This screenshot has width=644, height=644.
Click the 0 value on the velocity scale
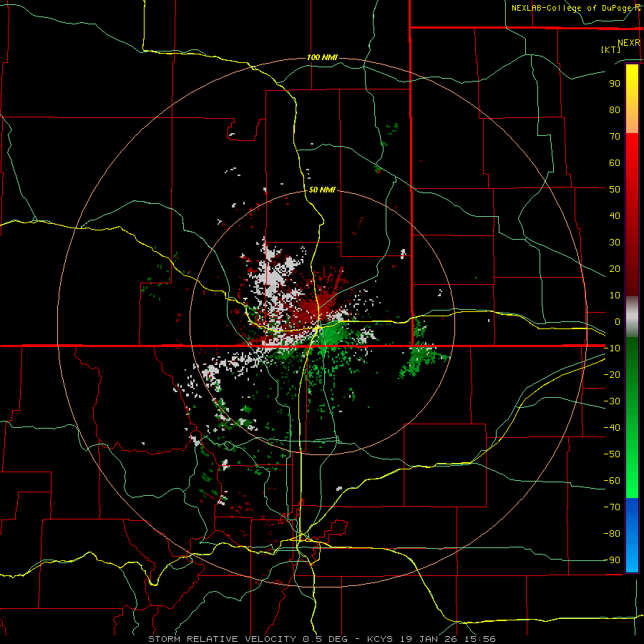617,322
